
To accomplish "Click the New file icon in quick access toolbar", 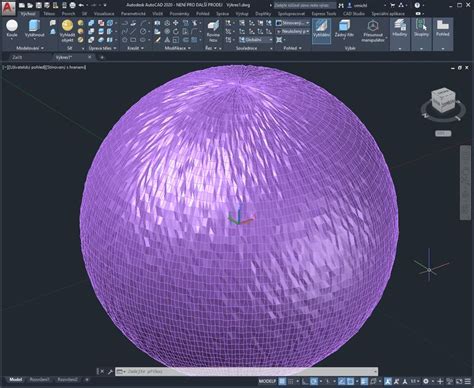I will (22, 5).
